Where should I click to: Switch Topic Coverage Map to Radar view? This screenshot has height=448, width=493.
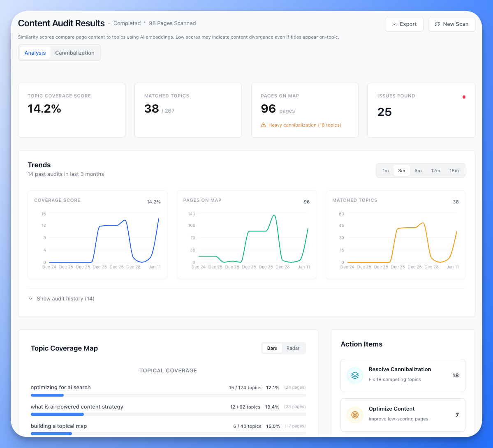click(x=293, y=348)
